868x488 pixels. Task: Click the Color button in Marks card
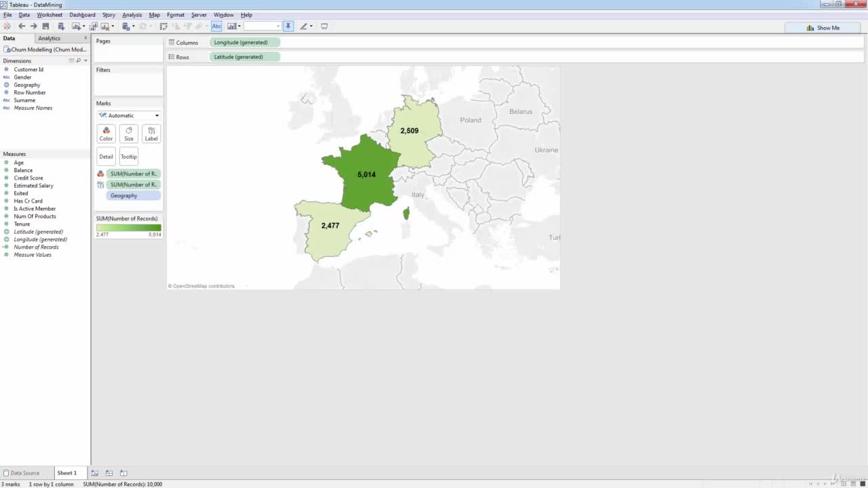(106, 134)
